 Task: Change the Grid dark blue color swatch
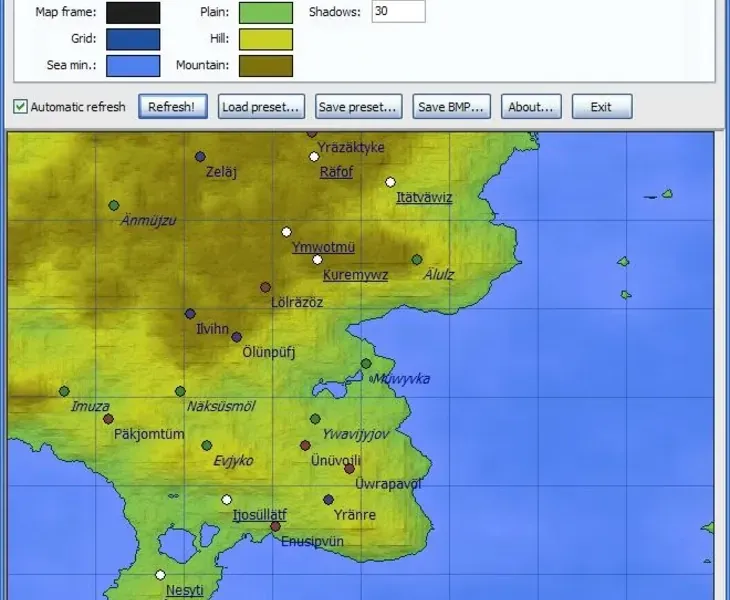tap(133, 39)
